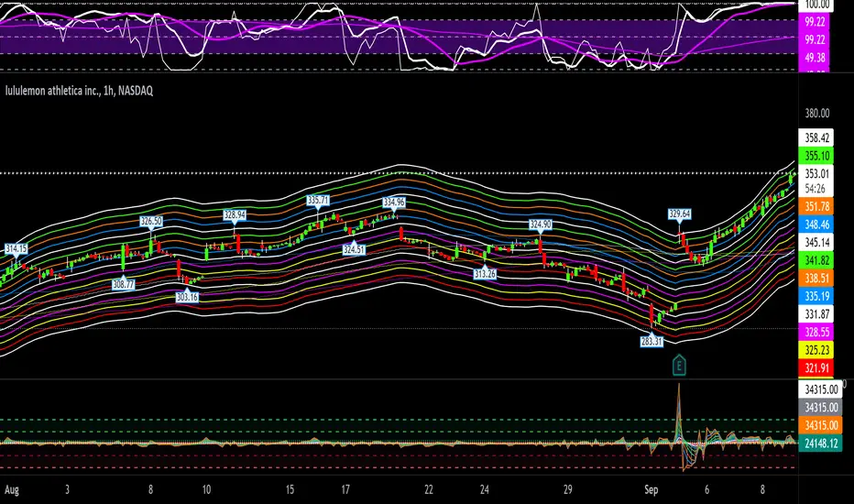Select the 326.50 pivot high label
The image size is (854, 504).
click(151, 221)
